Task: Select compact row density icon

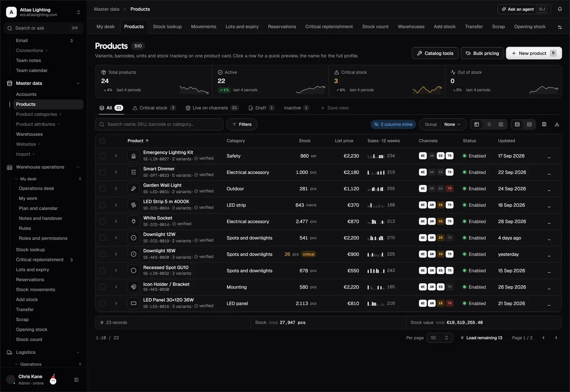Action: [529, 124]
